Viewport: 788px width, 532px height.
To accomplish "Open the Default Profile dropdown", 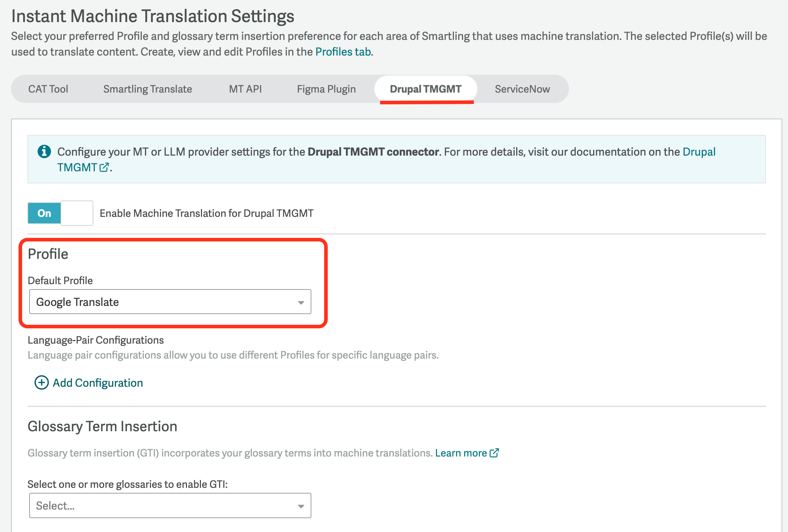I will (x=170, y=302).
